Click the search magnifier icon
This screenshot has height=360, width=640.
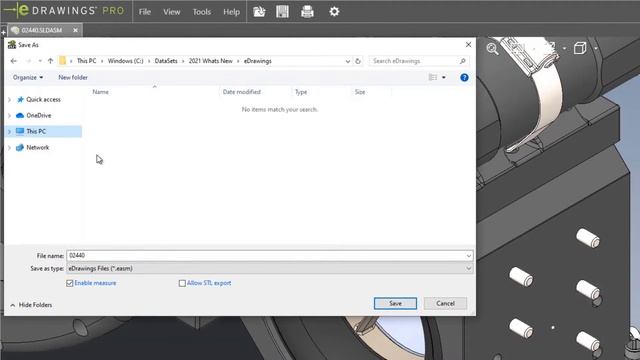coord(462,61)
